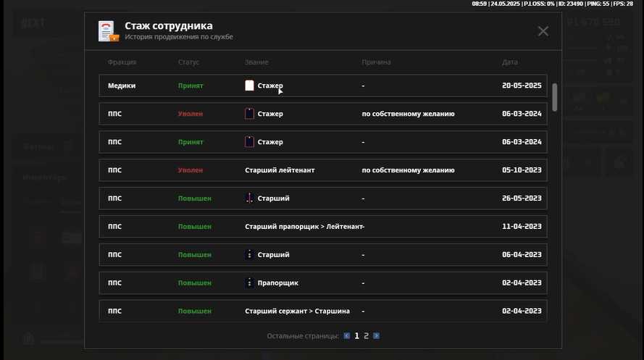Go to previous page using left arrow
The width and height of the screenshot is (644, 360).
point(347,336)
